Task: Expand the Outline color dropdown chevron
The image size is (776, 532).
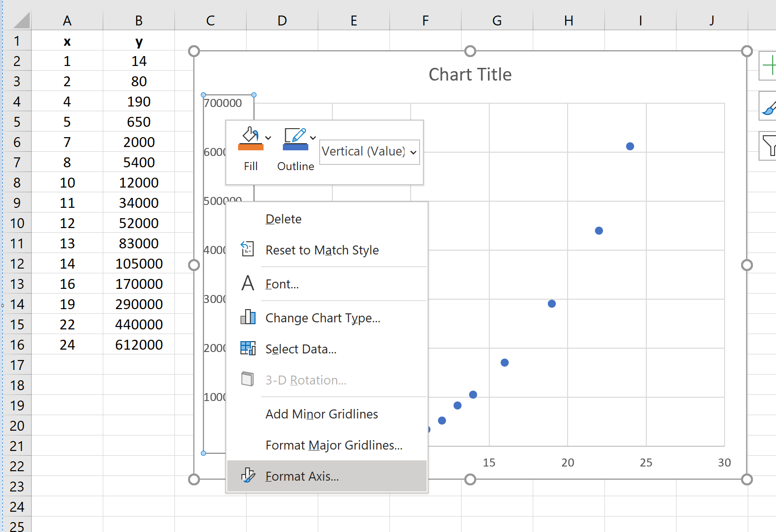Action: pyautogui.click(x=312, y=137)
